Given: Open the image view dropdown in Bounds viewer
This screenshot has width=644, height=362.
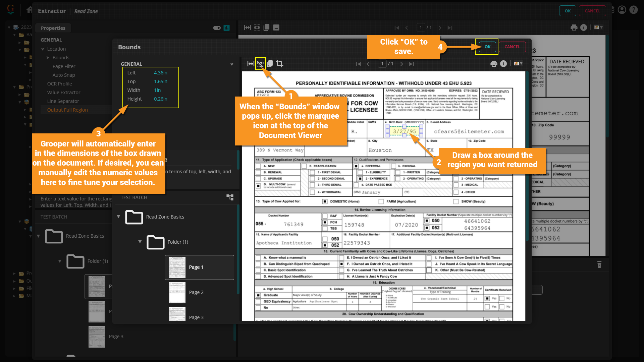Looking at the screenshot, I should pos(519,63).
